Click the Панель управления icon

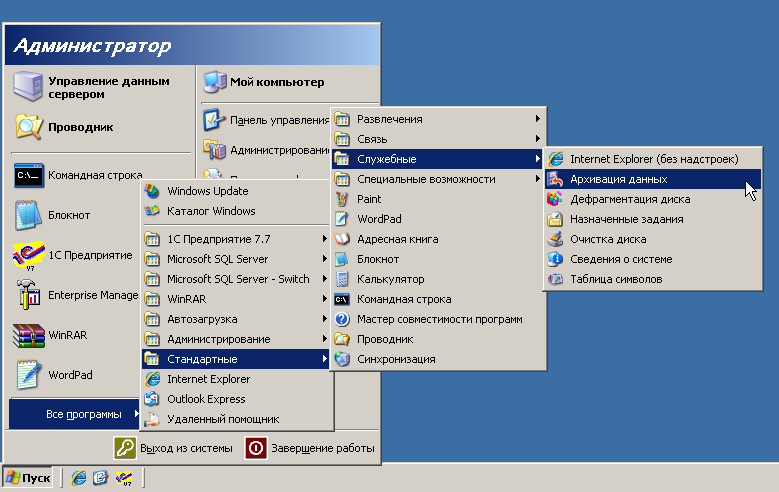(215, 120)
